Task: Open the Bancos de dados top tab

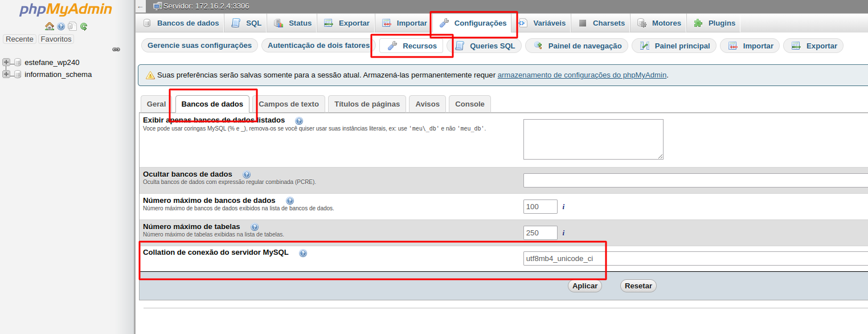Action: 181,23
